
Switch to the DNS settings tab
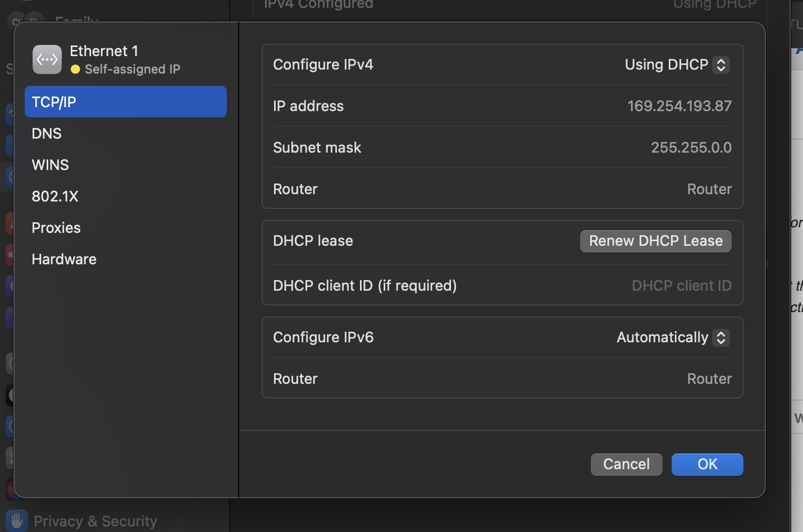click(x=47, y=134)
